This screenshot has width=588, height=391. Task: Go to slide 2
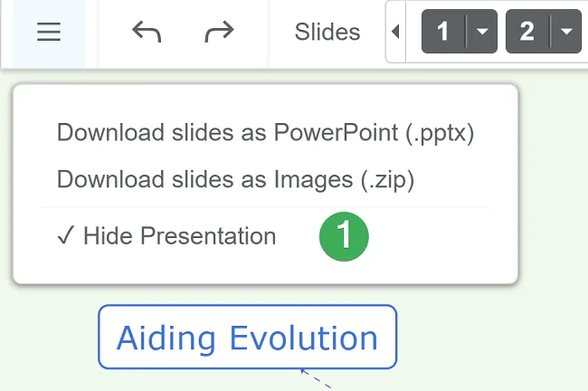[x=527, y=33]
